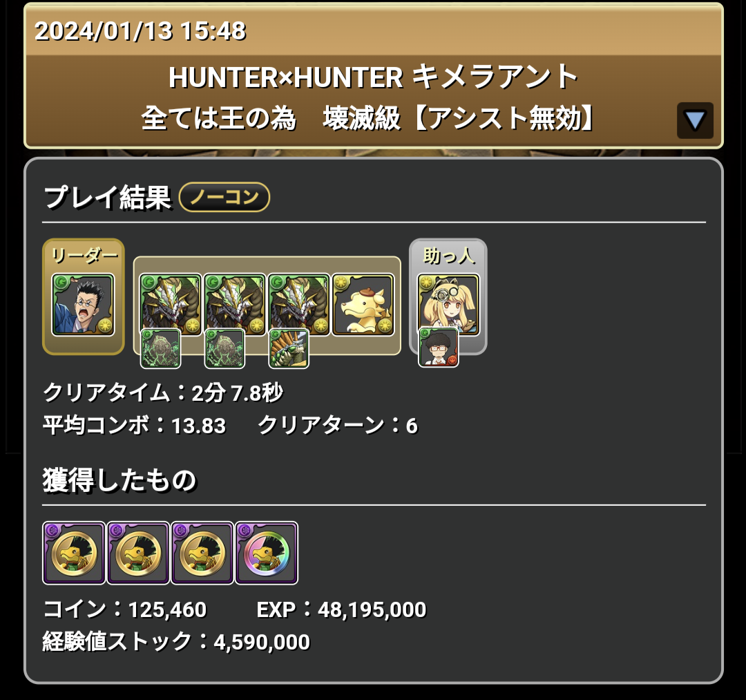746x700 pixels.
Task: Select the second green dragon team member
Action: pos(235,305)
